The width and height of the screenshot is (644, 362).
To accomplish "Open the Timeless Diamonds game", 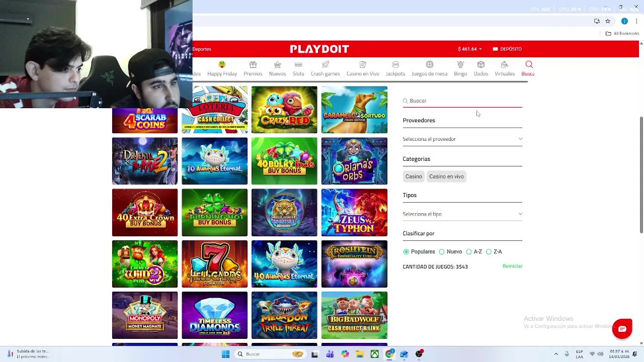I will click(x=215, y=315).
